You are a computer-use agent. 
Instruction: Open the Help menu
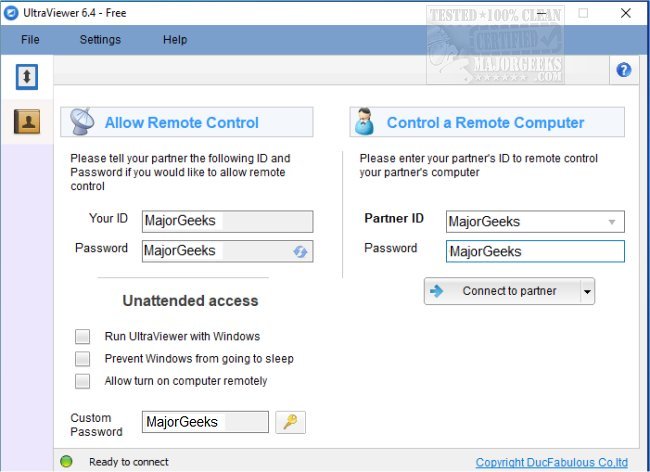(x=175, y=40)
